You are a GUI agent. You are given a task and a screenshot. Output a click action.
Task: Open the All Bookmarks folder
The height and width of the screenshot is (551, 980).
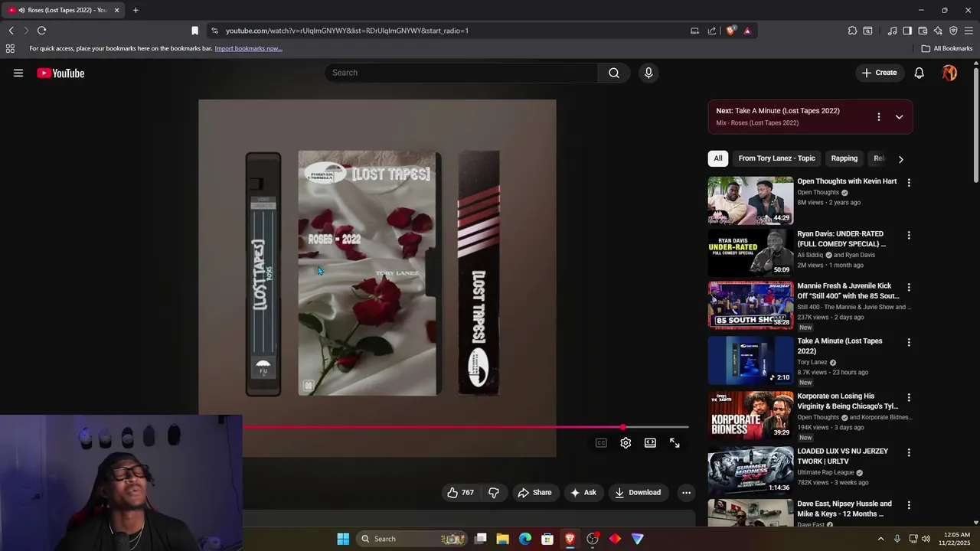tap(946, 48)
